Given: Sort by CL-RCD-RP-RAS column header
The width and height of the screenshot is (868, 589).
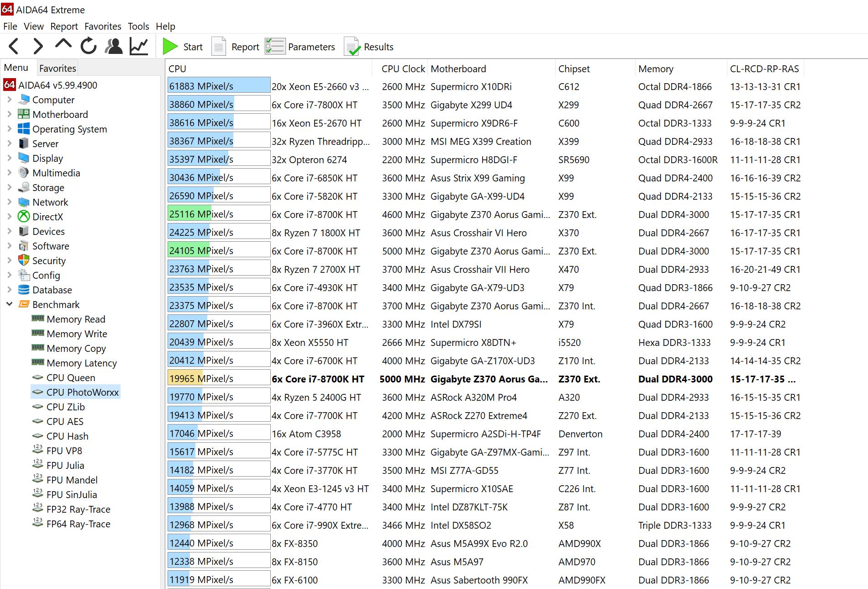Looking at the screenshot, I should (765, 69).
